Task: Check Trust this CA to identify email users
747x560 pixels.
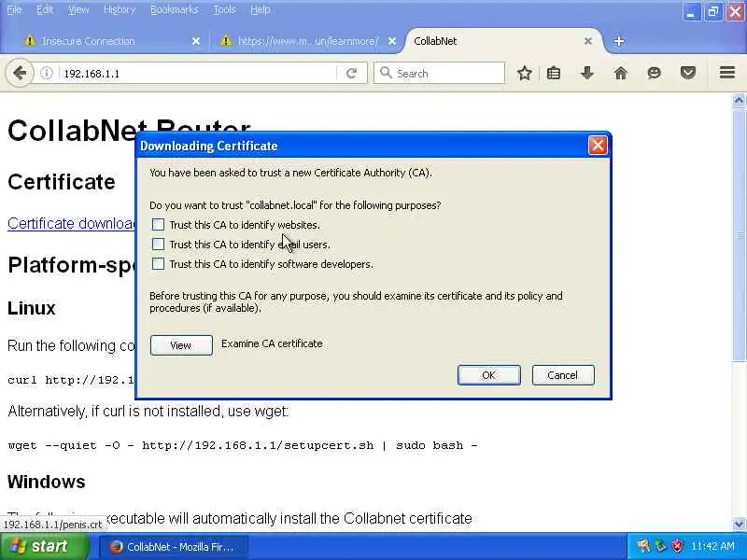Action: pyautogui.click(x=158, y=245)
